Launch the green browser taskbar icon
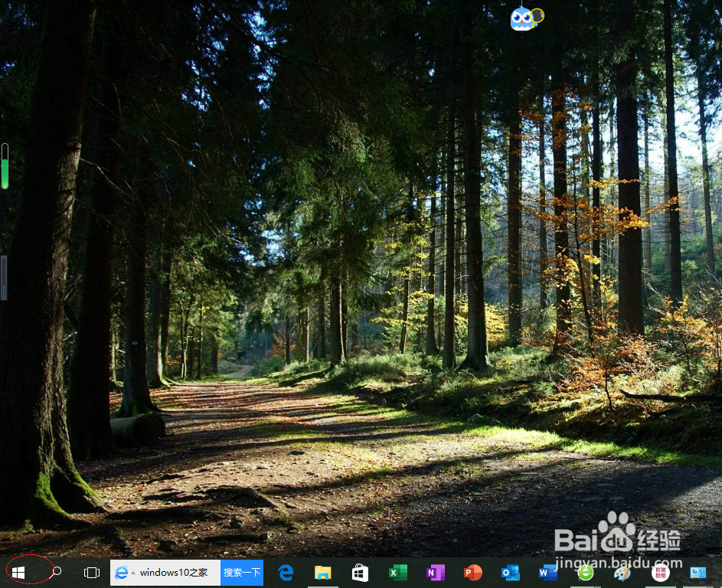Viewport: 722px width, 588px height. tap(585, 572)
